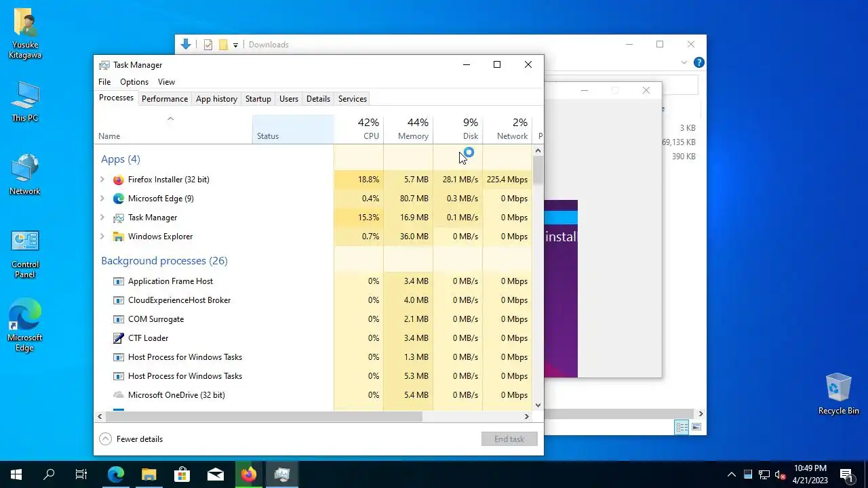Open the notification center icon
This screenshot has width=868, height=488.
(x=846, y=474)
